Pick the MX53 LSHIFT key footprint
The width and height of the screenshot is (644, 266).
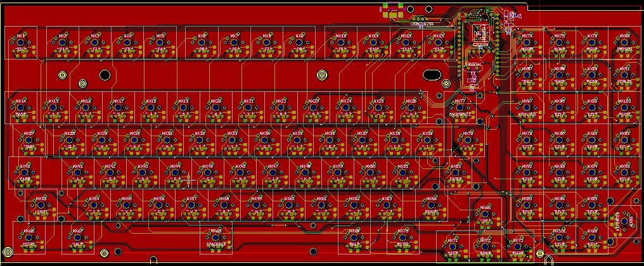[41, 206]
